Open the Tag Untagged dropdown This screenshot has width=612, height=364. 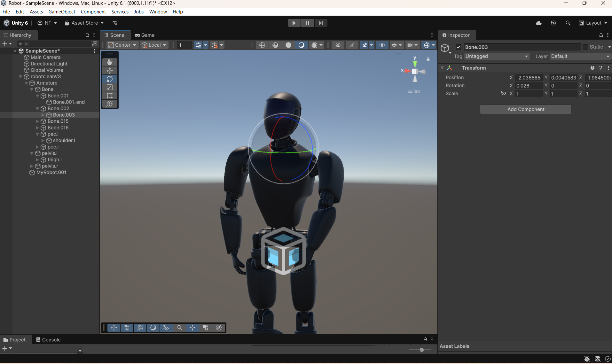click(497, 56)
